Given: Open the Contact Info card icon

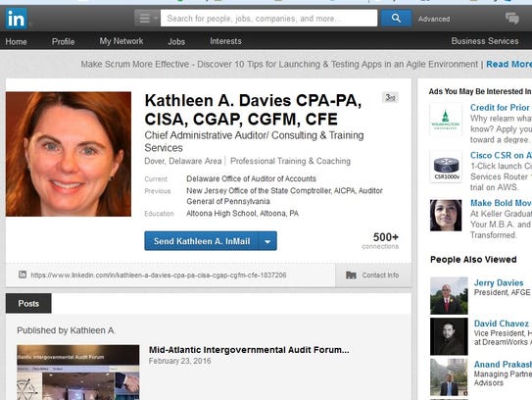Looking at the screenshot, I should point(351,275).
